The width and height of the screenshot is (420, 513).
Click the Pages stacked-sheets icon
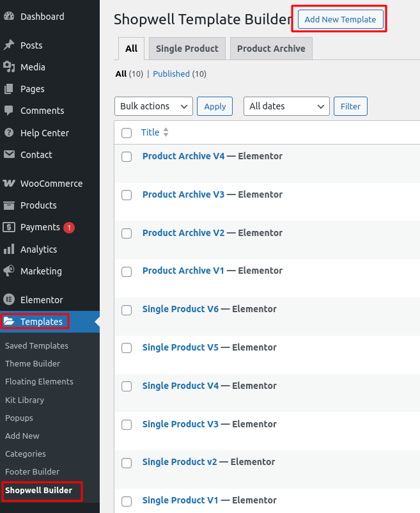(9, 89)
